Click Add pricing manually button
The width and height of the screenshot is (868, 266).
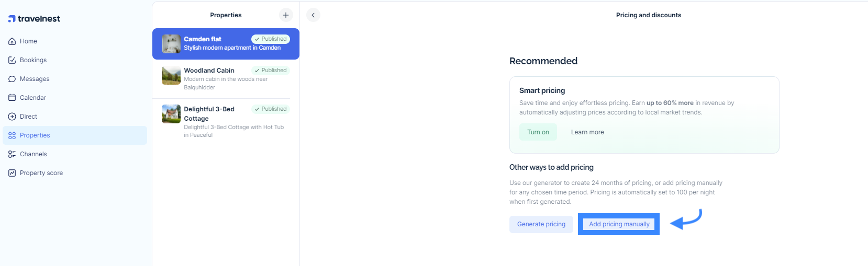click(x=619, y=224)
